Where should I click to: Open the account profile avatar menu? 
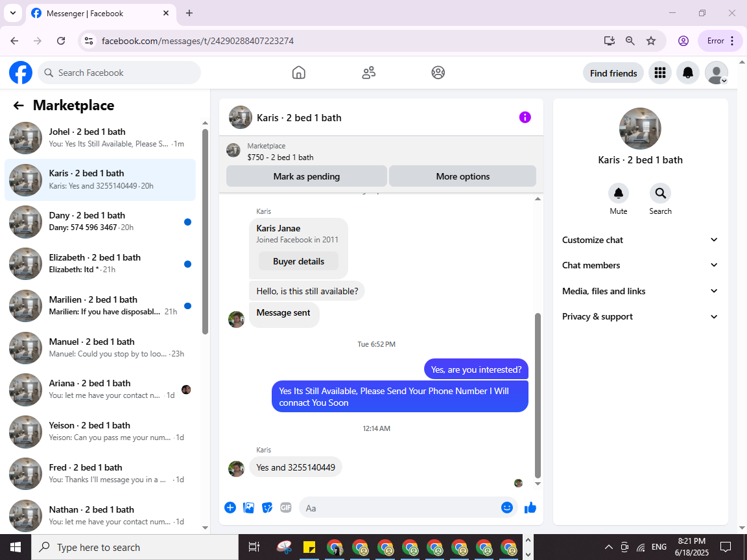(x=716, y=73)
